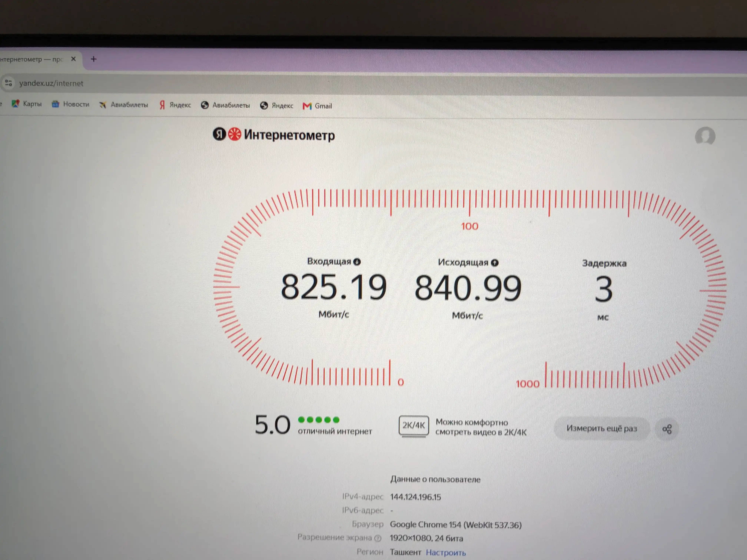Click the Интернетометр heading title
This screenshot has width=747, height=560.
click(x=289, y=135)
